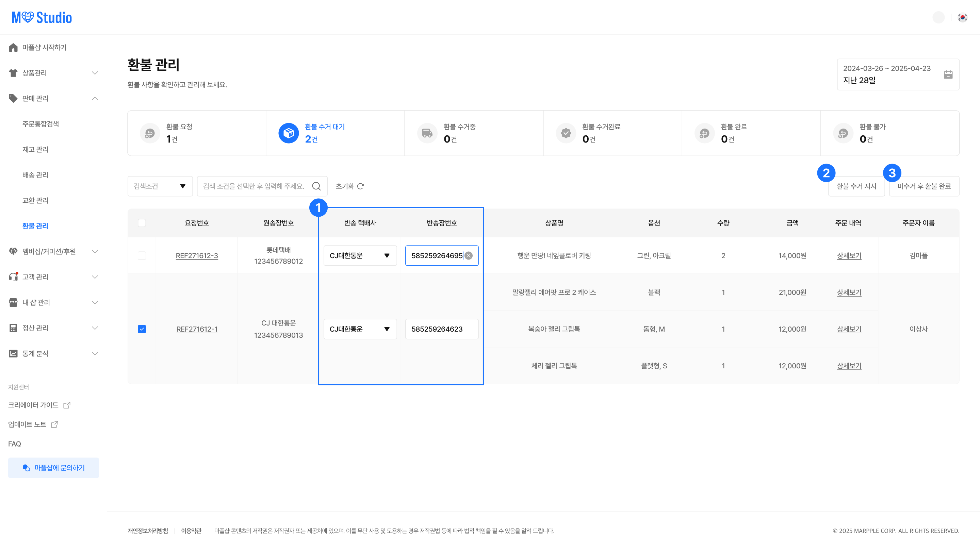This screenshot has height=551, width=980.
Task: Uncheck the REF271612-1 row checkbox
Action: [142, 329]
